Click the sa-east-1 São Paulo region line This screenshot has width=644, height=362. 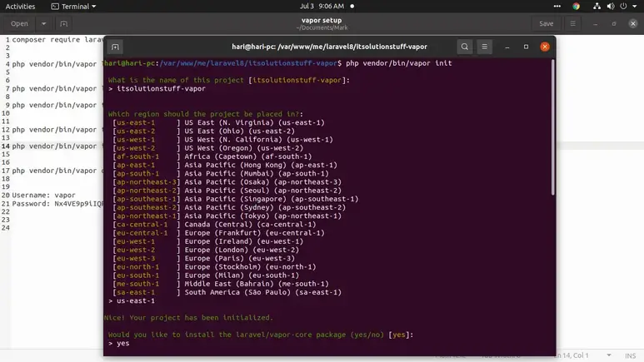click(x=227, y=293)
